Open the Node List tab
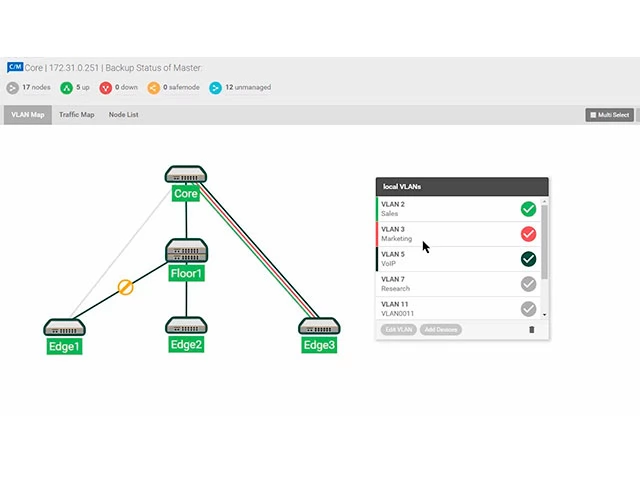 pyautogui.click(x=124, y=115)
